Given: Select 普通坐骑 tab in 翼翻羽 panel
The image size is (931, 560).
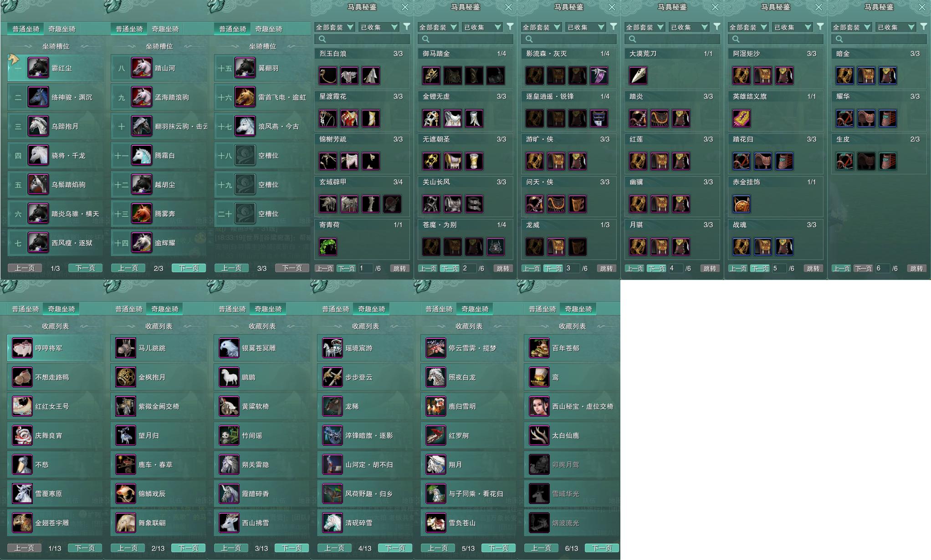Looking at the screenshot, I should (233, 29).
